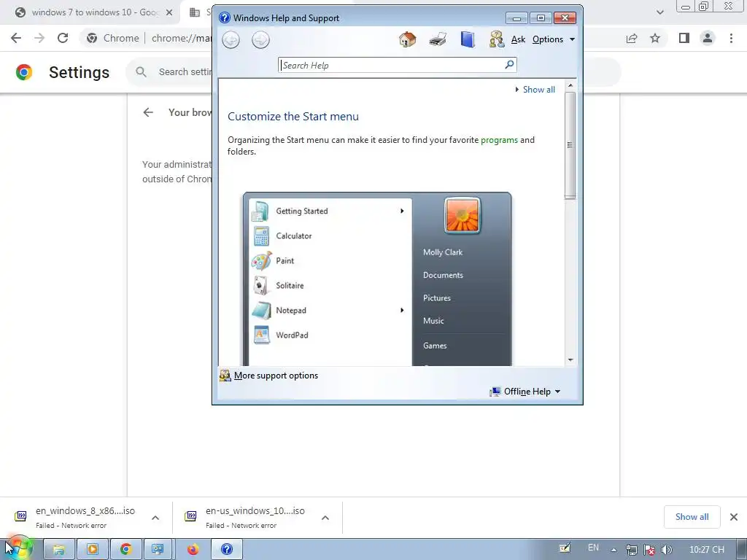Browse Help using the blue book icon
The image size is (747, 560).
coord(468,39)
